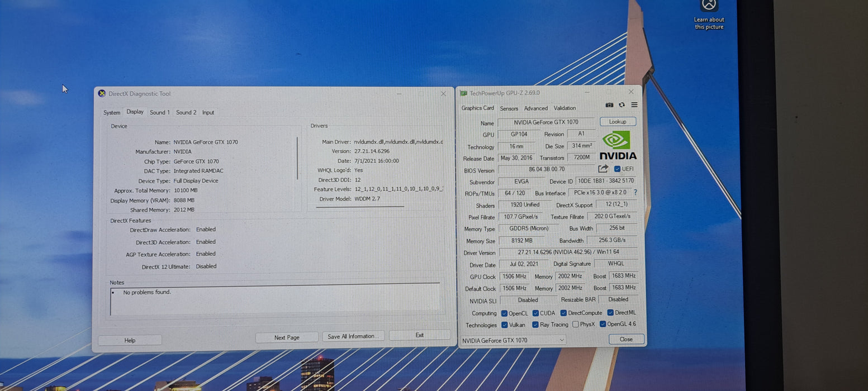Toggle the Ray Tracing checkbox
Screen dimensions: 868x391
535,325
